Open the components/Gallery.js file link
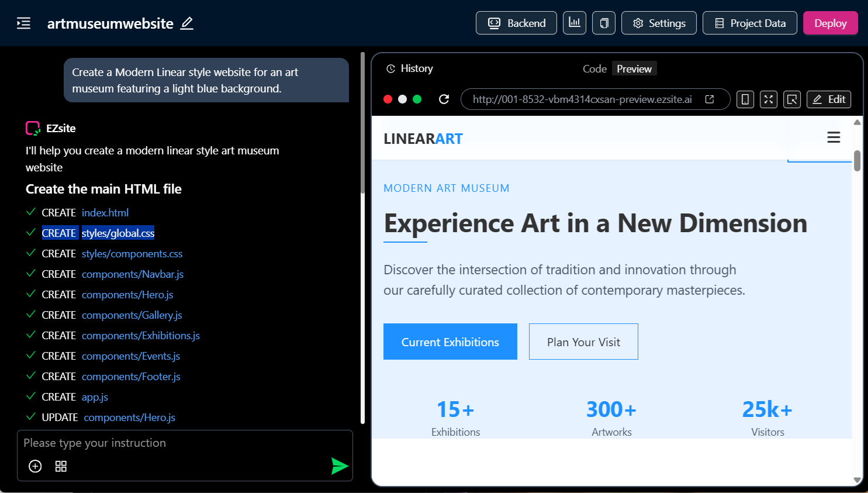Screen dimensions: 868x493 pos(132,315)
